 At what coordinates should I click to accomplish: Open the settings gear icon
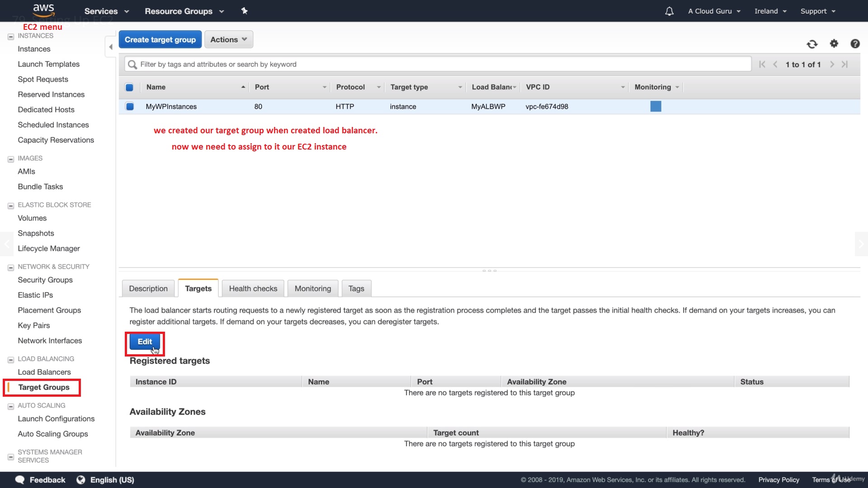point(834,43)
